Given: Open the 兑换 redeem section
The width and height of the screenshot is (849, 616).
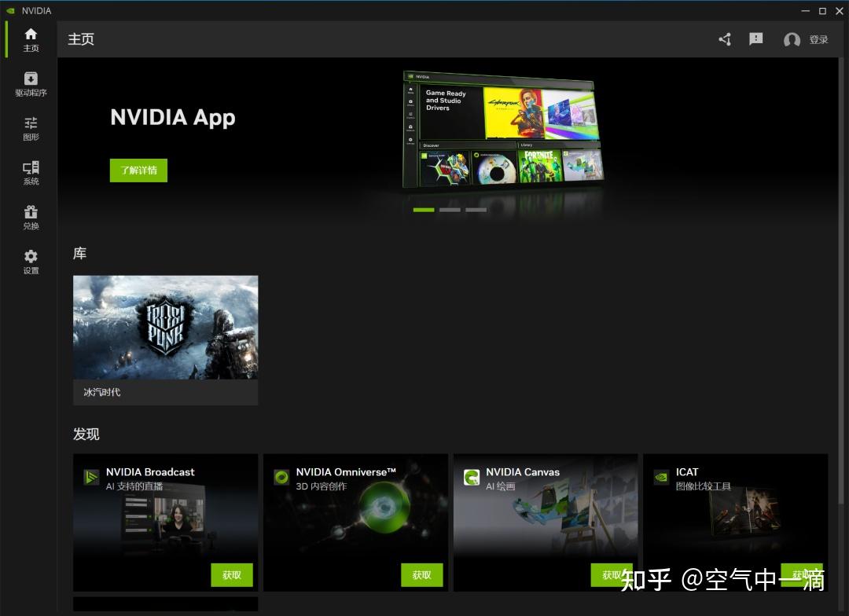Looking at the screenshot, I should [x=30, y=217].
